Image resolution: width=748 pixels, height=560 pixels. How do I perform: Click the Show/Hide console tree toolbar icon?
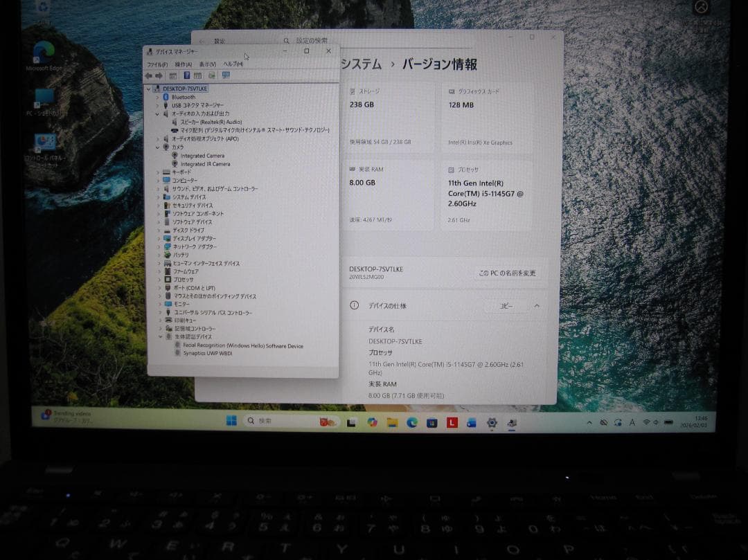pos(172,75)
